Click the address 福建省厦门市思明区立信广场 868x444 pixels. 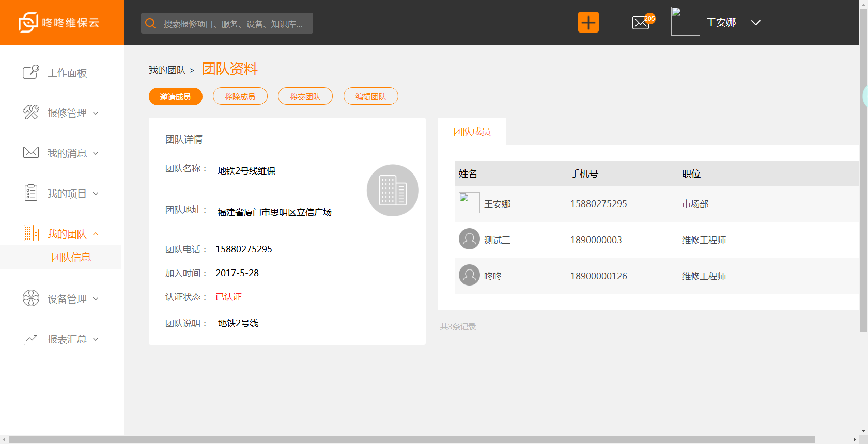pos(274,212)
